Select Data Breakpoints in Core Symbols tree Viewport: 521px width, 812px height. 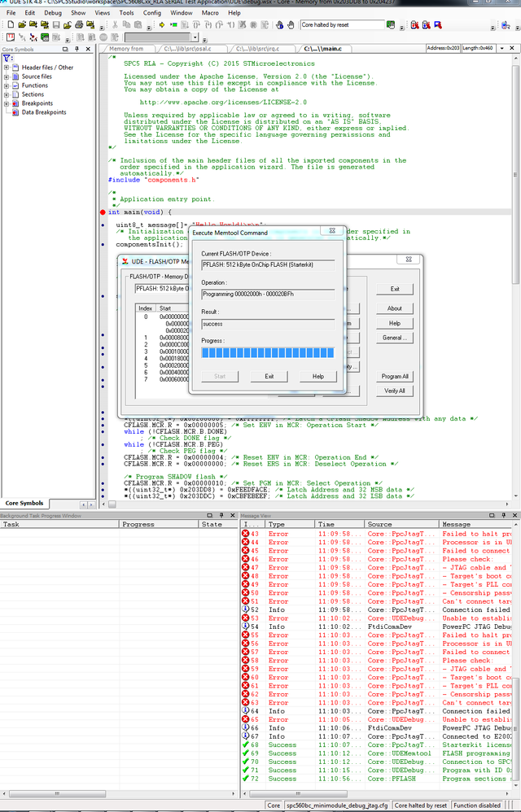click(43, 111)
